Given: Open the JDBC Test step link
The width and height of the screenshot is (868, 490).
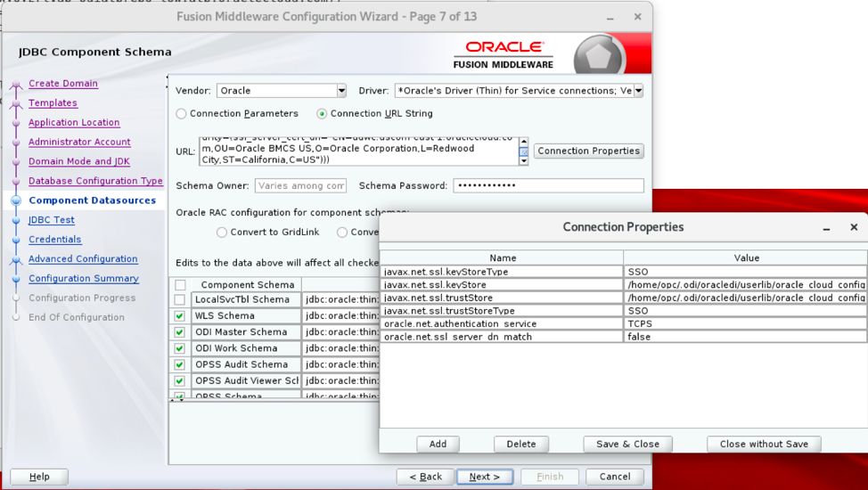Looking at the screenshot, I should point(51,220).
